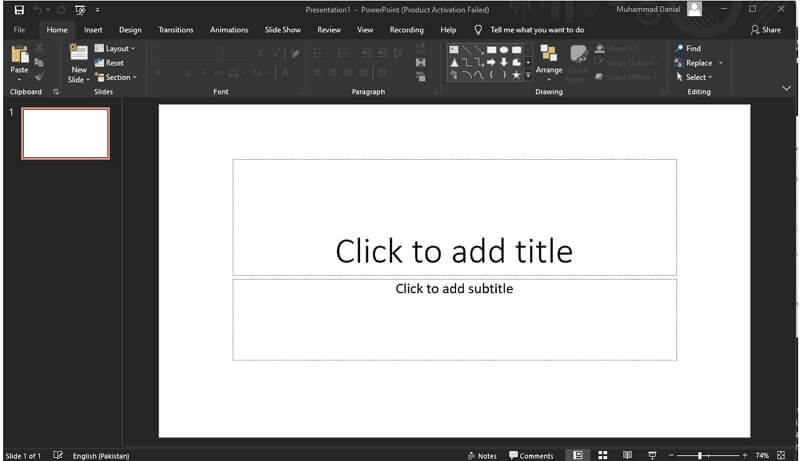The height and width of the screenshot is (461, 800).
Task: Open the Muhammad Danial account profile
Action: coord(658,9)
